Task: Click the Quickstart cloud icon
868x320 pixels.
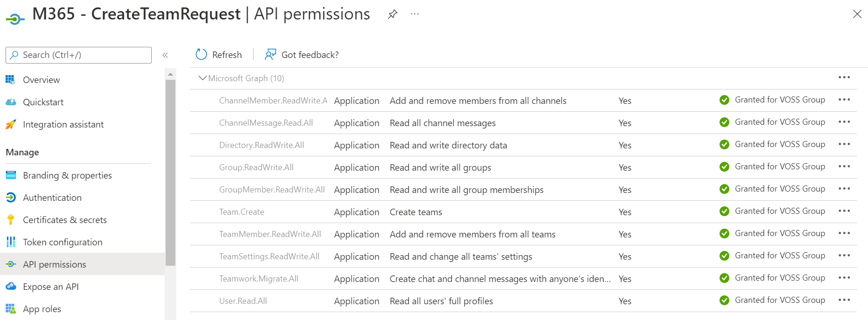Action: 11,102
